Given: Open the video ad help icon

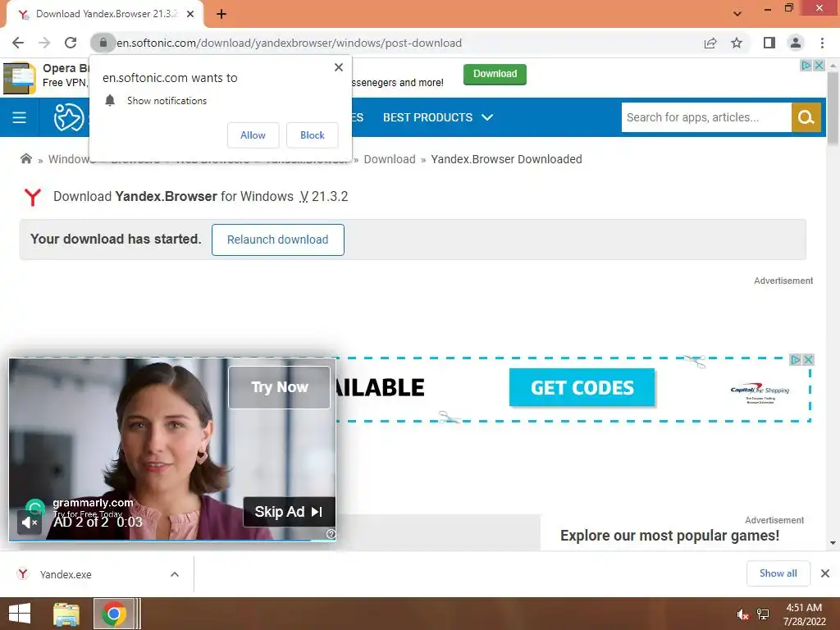Looking at the screenshot, I should pyautogui.click(x=331, y=534).
